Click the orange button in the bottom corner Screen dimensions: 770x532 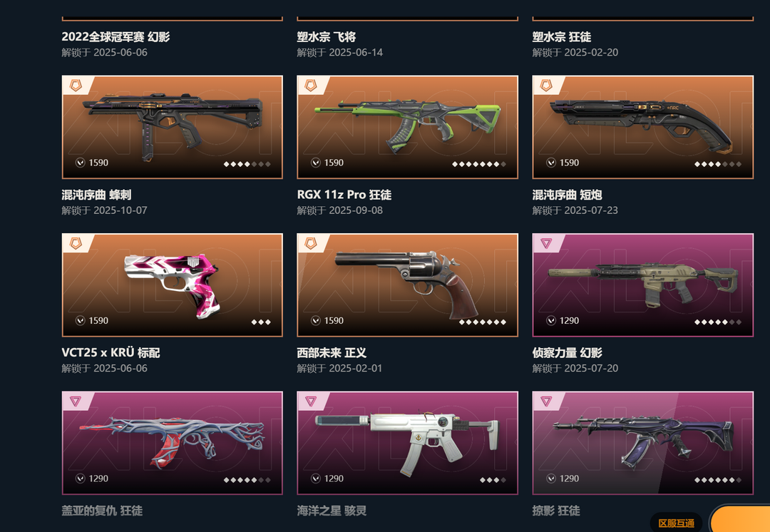pyautogui.click(x=741, y=520)
